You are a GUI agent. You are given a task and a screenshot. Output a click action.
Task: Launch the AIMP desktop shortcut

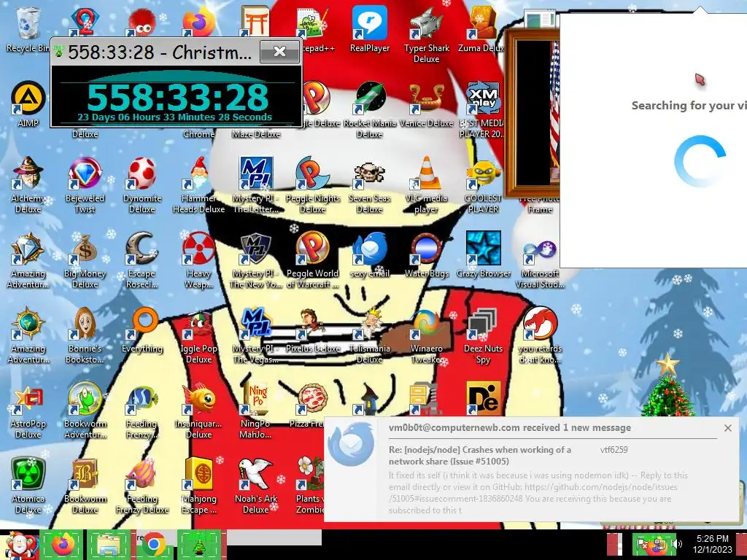click(28, 105)
